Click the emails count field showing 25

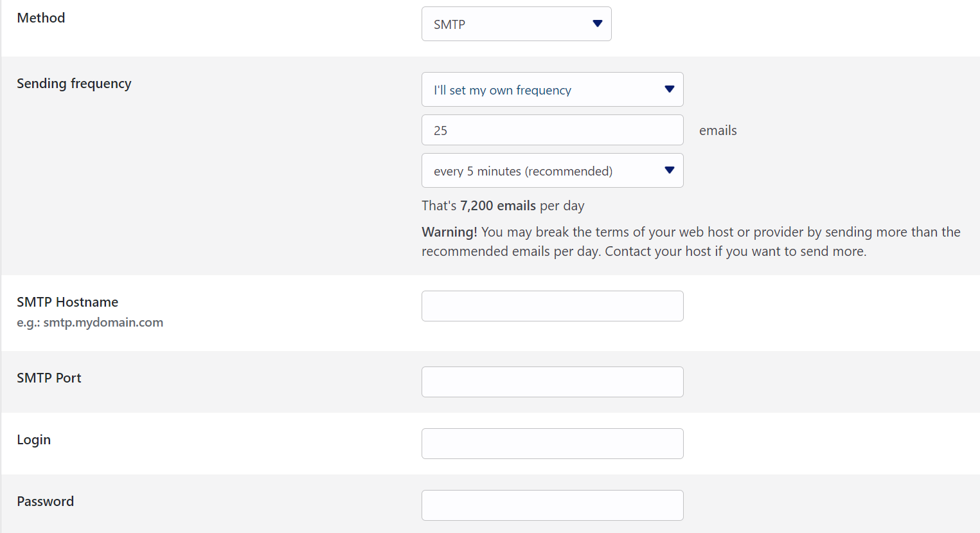553,130
